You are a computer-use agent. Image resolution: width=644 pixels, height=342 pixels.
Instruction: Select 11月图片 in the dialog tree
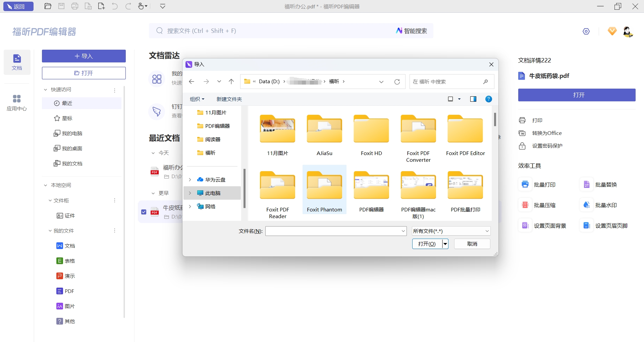click(212, 112)
